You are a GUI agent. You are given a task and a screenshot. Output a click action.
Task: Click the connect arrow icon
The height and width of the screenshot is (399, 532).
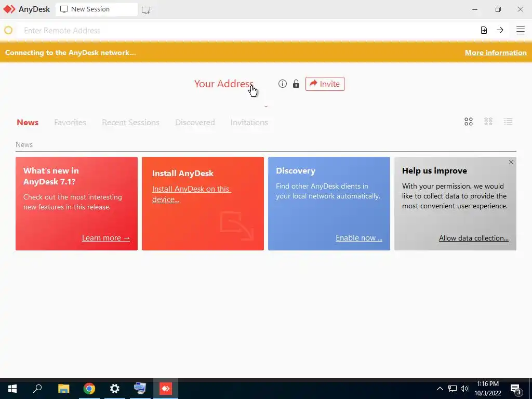(500, 30)
